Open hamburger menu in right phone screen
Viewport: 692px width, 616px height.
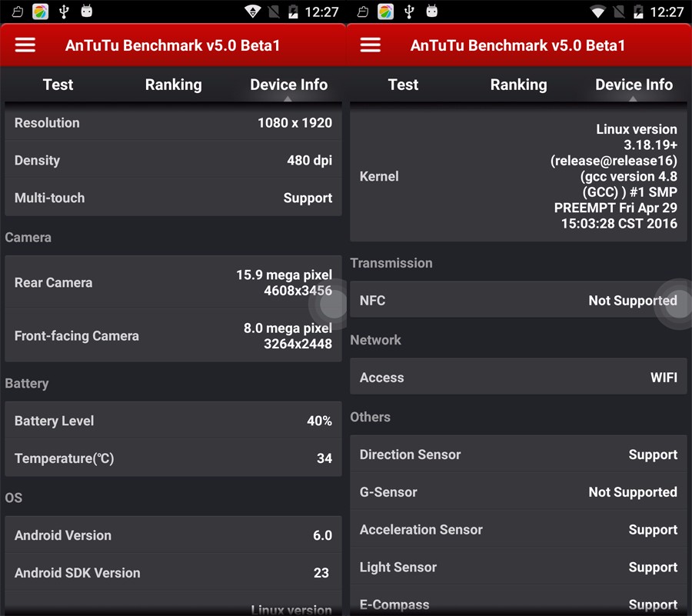point(371,45)
